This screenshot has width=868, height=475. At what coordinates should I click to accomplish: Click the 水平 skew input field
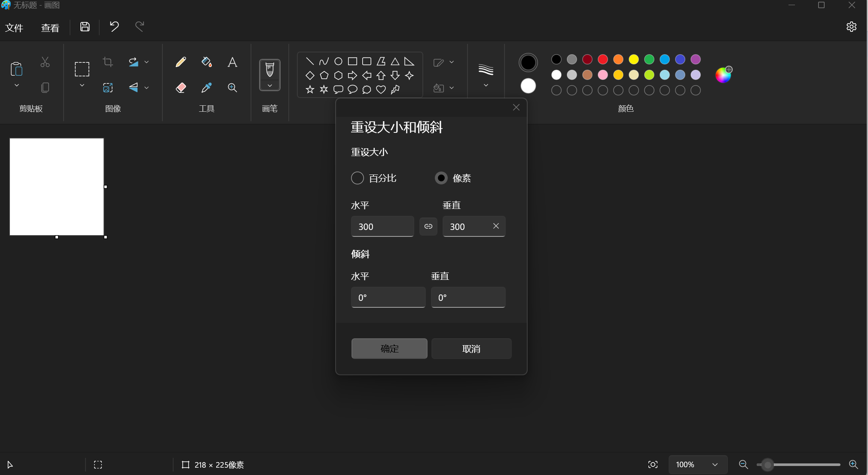(x=388, y=297)
